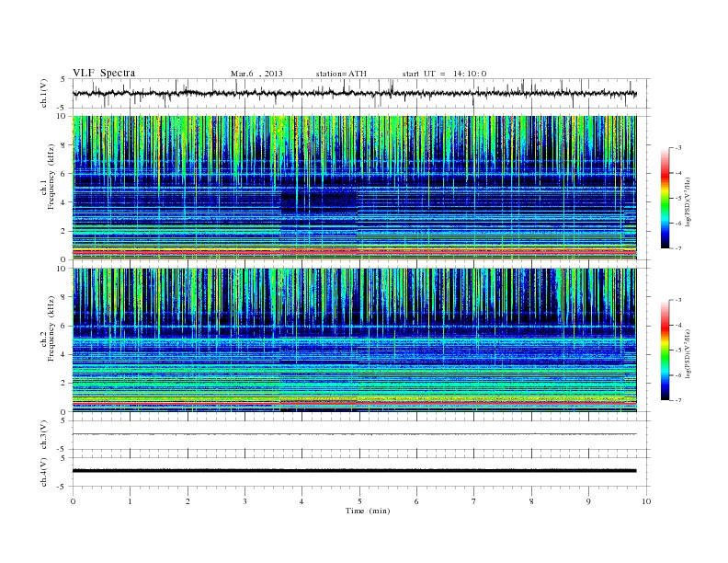Image resolution: width=728 pixels, height=563 pixels.
Task: Click the "VLF Spectra" plot title
Action: 104,73
